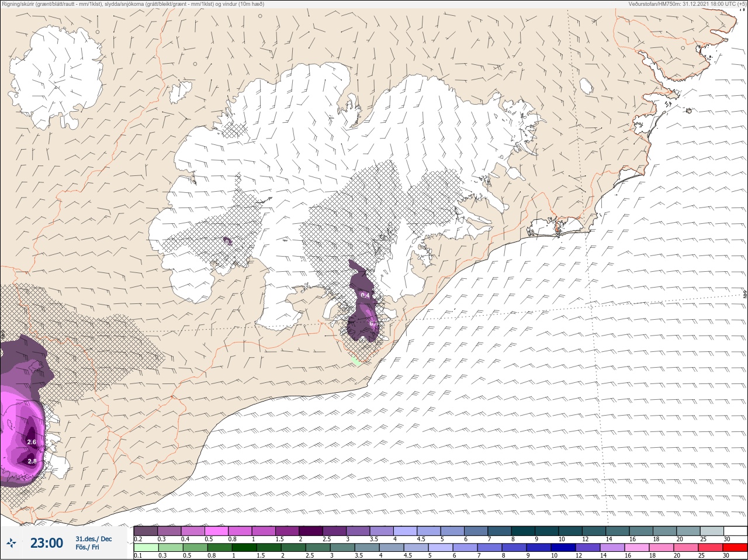Select the bright pink 0.5 swatch, upper legend
Screen dimensions: 748x560
[216, 531]
